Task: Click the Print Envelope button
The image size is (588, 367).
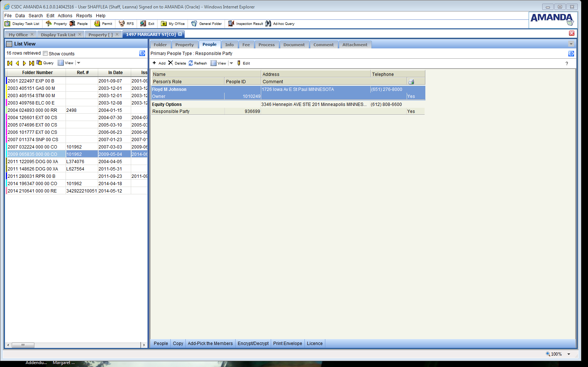Action: tap(287, 344)
